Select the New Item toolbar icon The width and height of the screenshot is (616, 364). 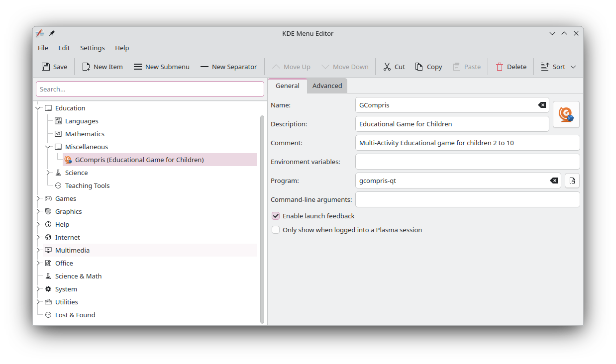pos(85,66)
